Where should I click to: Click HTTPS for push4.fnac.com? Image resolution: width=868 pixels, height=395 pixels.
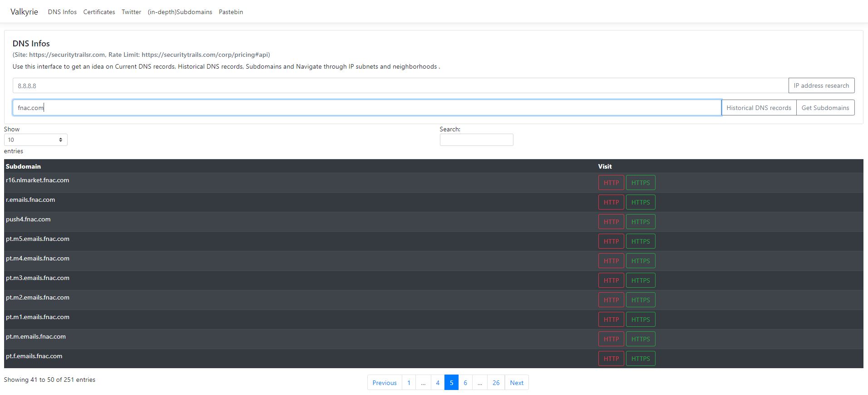[x=641, y=222]
